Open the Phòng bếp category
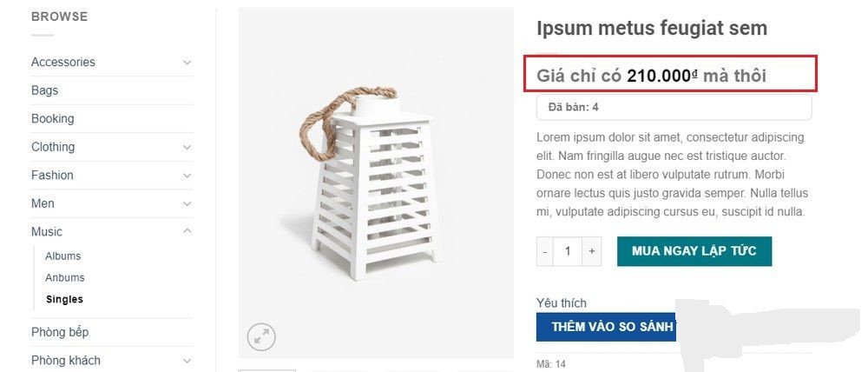868x372 pixels. [60, 333]
